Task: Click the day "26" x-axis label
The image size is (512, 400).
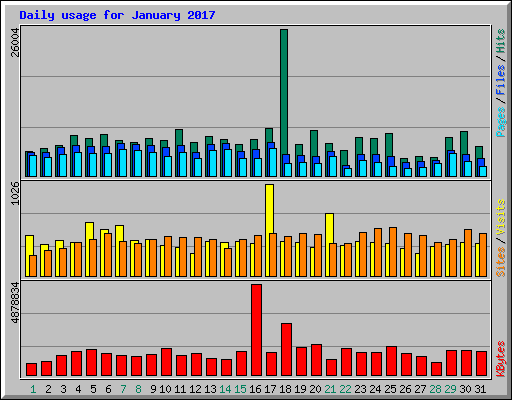Action: click(405, 389)
